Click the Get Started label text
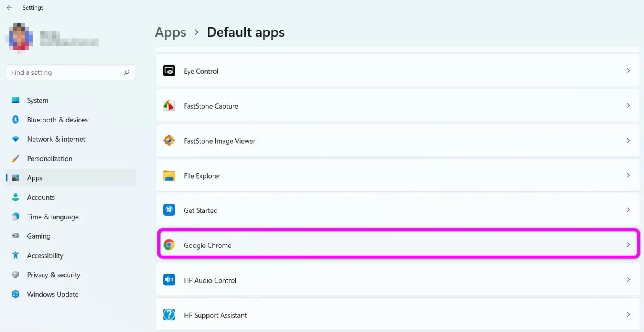 coord(200,210)
